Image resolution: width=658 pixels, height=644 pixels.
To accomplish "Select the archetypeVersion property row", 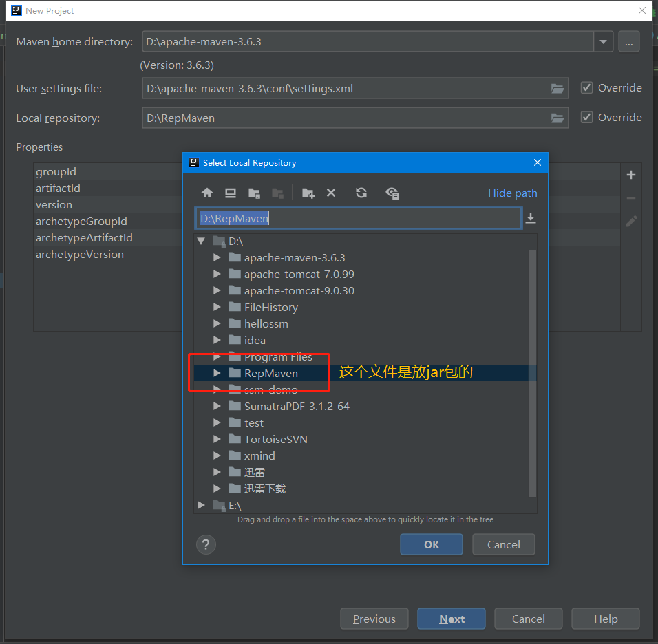I will click(108, 255).
